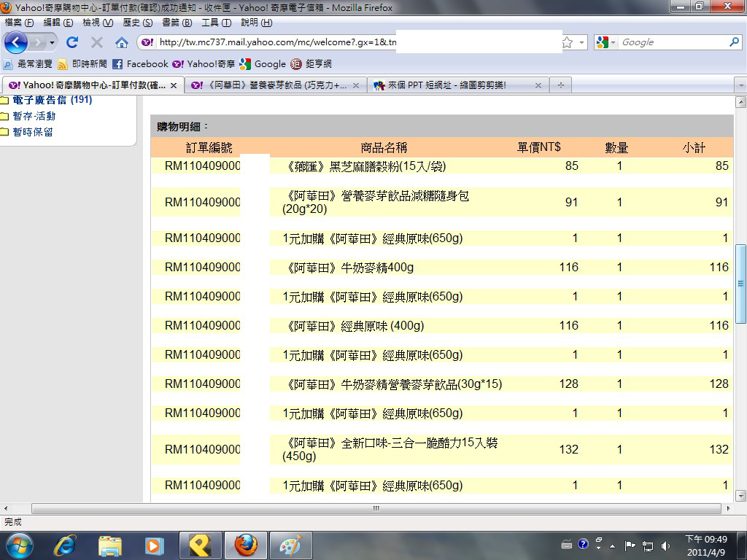The width and height of the screenshot is (747, 560).
Task: Go to the home page
Action: pos(122,43)
